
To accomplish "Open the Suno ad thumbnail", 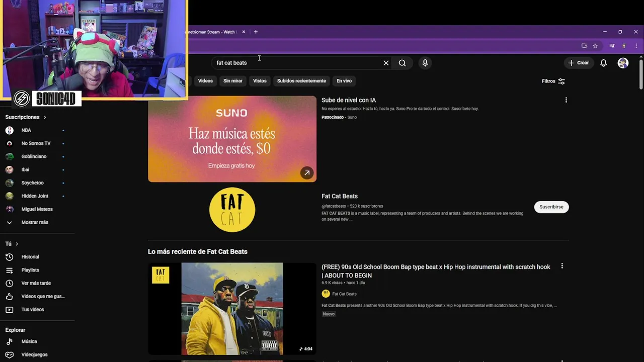I will (232, 139).
